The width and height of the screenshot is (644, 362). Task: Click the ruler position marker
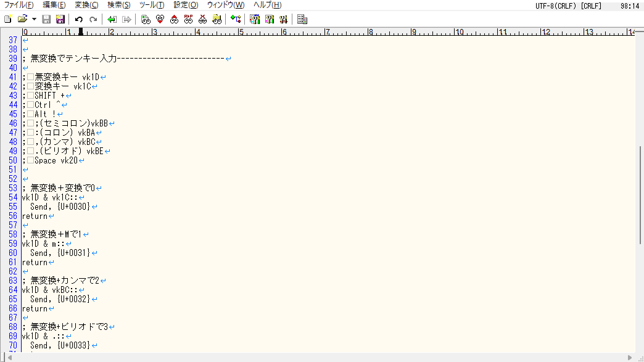point(81,31)
